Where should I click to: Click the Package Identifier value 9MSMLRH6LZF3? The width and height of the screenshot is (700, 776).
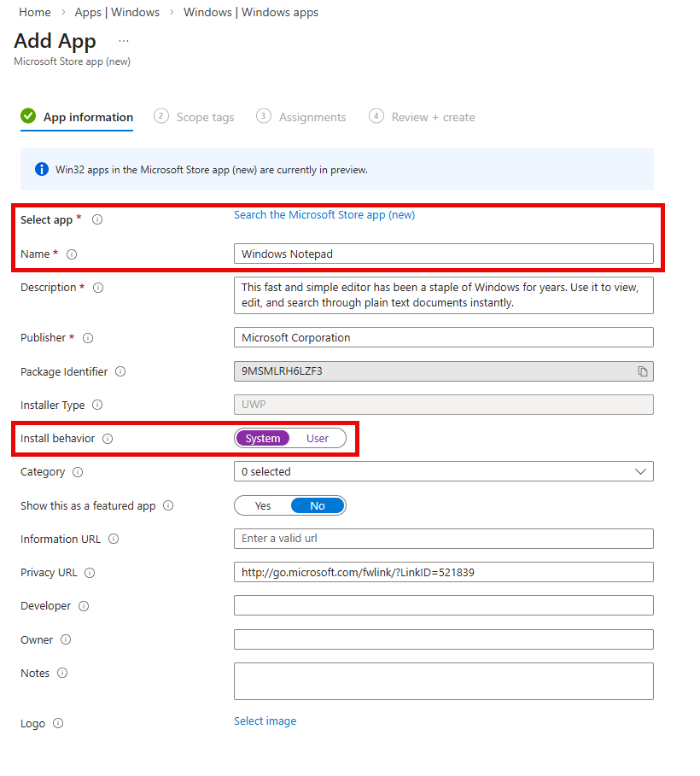tap(282, 371)
